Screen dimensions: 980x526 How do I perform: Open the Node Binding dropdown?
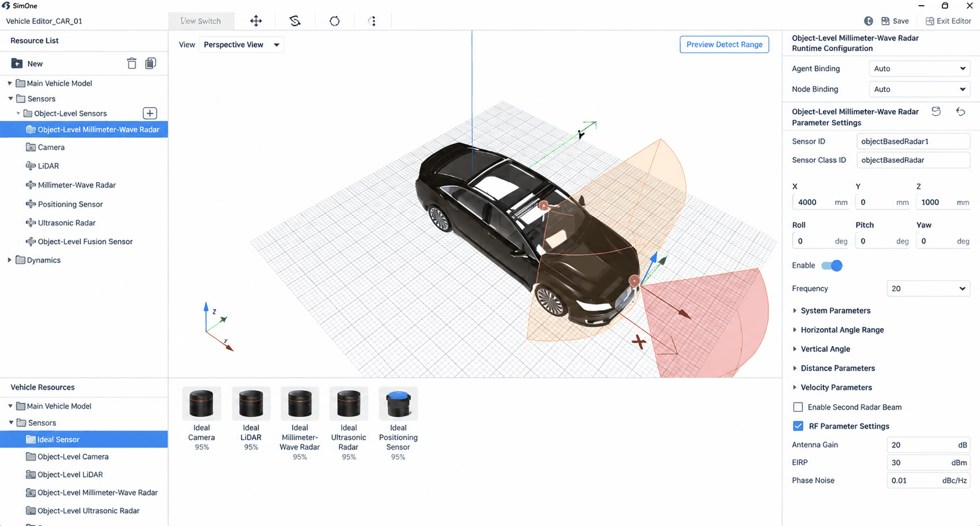tap(919, 89)
